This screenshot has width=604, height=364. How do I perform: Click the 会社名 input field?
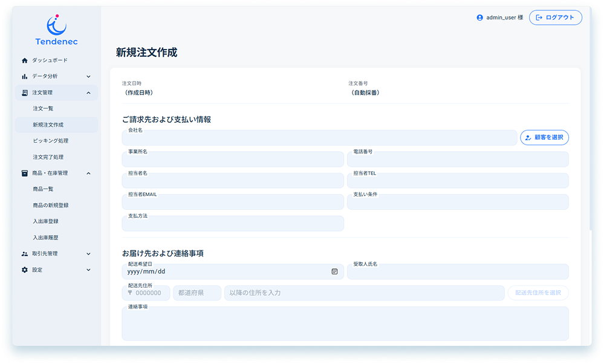[x=319, y=139]
